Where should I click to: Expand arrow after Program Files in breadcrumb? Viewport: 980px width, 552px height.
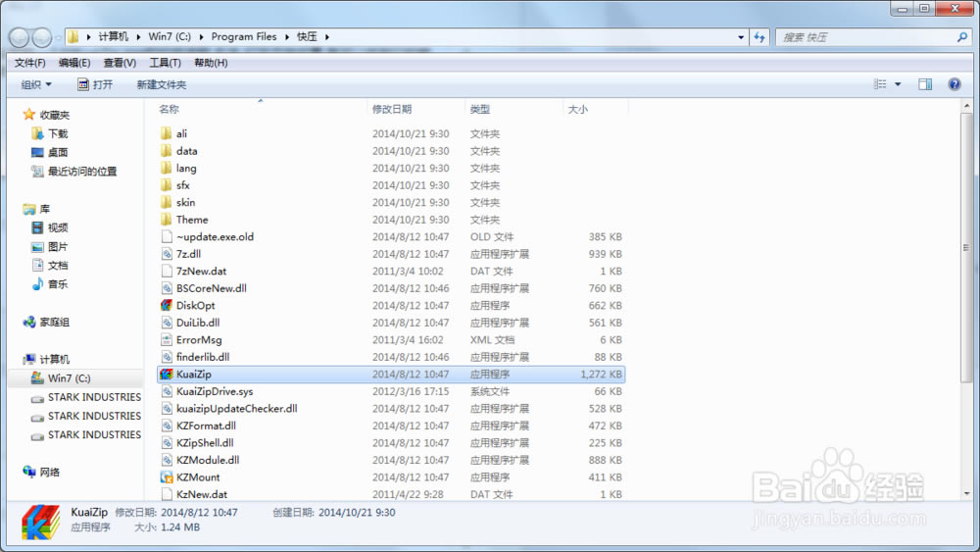coord(287,37)
